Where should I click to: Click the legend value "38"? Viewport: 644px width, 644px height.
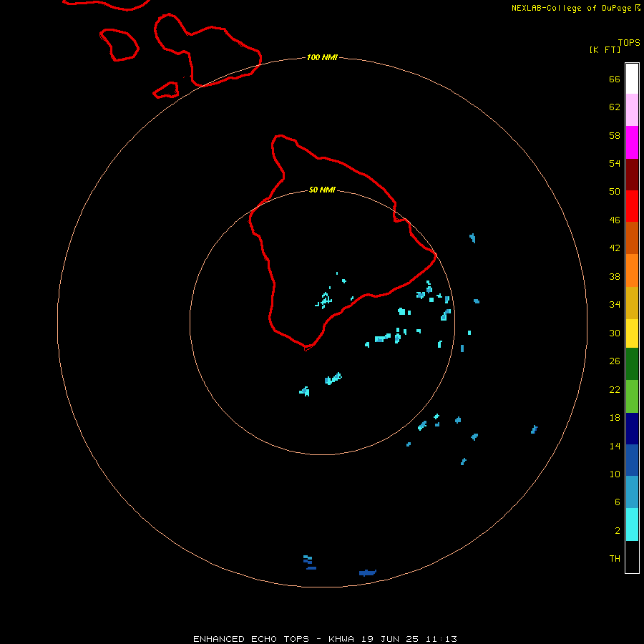point(615,276)
